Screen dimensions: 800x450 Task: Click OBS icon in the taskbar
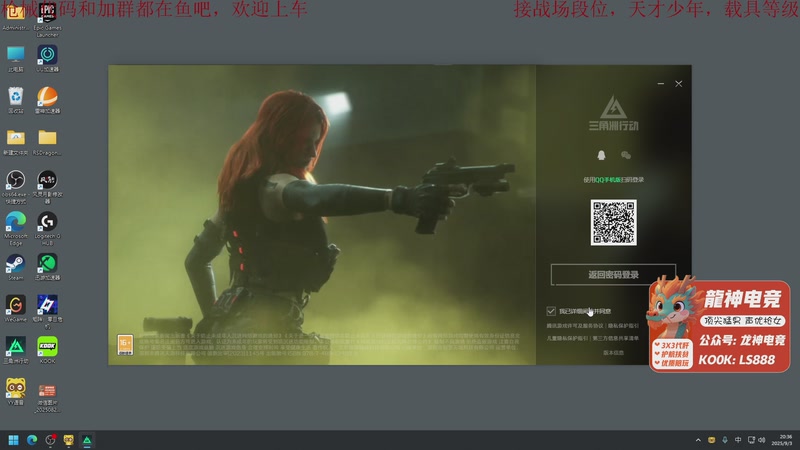point(50,440)
